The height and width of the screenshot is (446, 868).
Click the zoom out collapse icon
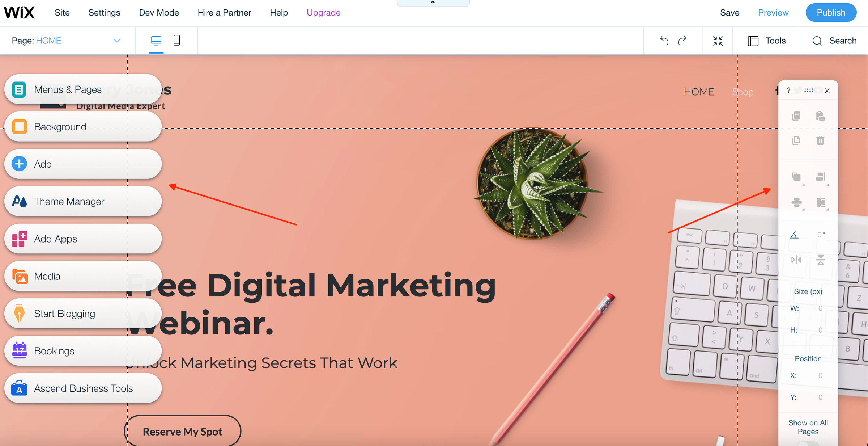pos(718,41)
